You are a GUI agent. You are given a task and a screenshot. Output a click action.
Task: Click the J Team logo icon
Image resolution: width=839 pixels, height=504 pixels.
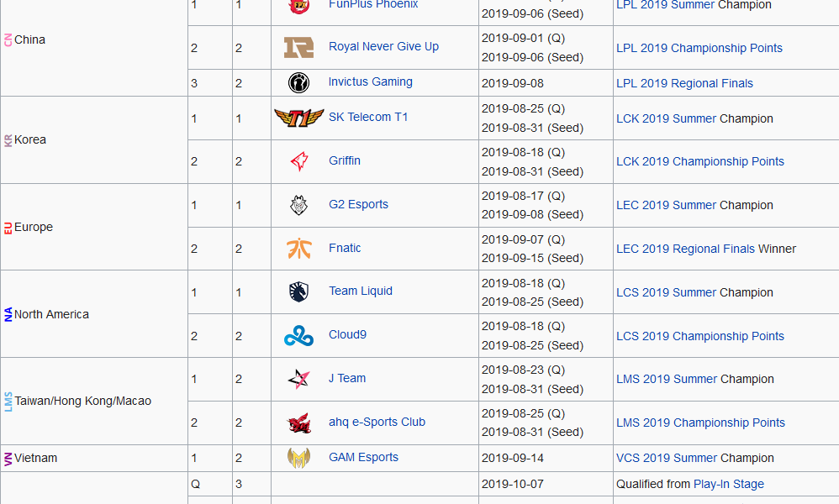[x=298, y=379]
